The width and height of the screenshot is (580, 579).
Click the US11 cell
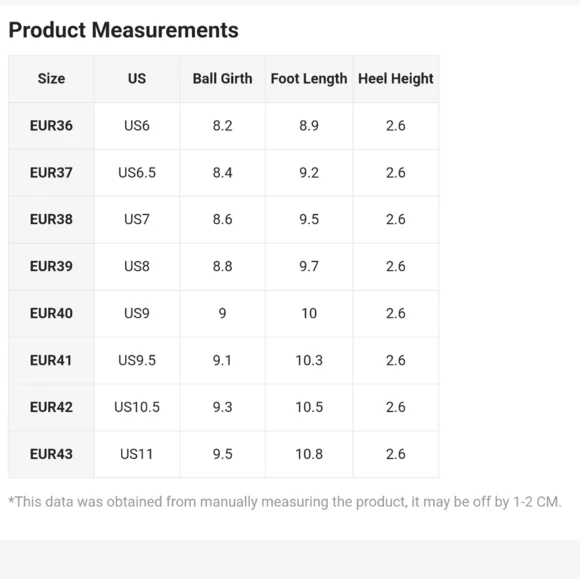pos(137,454)
